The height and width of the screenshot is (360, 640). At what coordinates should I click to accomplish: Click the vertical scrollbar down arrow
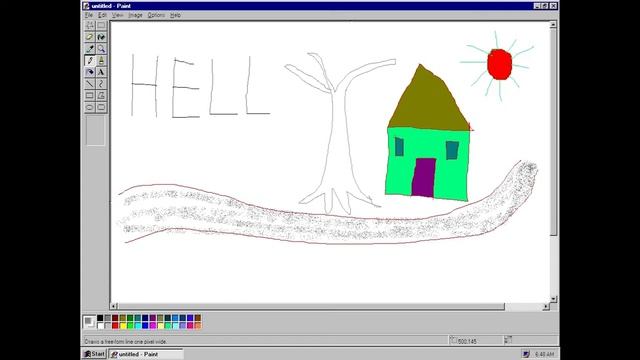553,299
